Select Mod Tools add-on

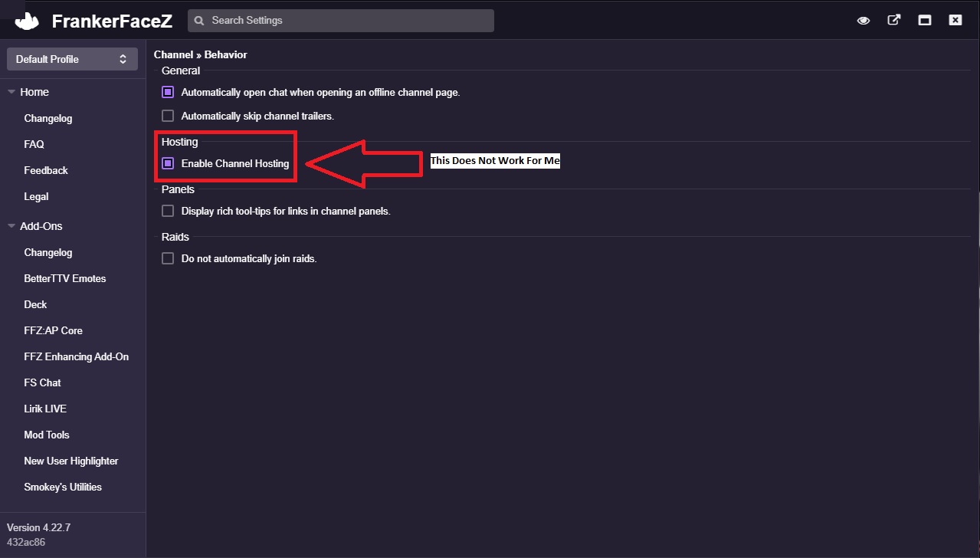47,435
